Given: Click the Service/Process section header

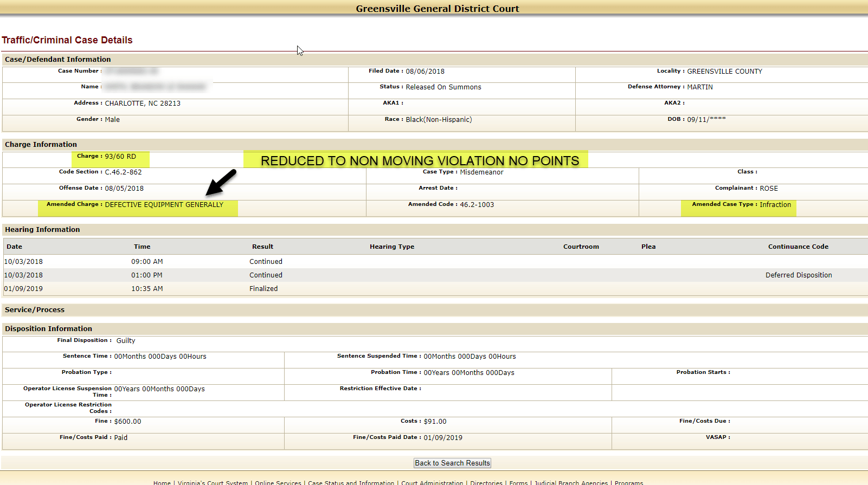Looking at the screenshot, I should 35,310.
